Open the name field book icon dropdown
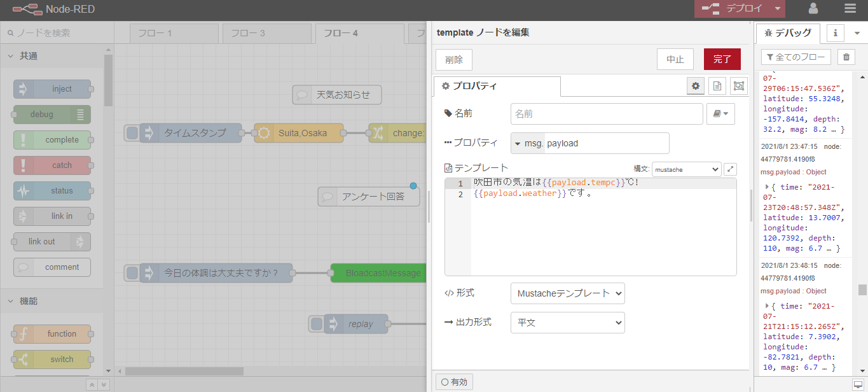 point(720,114)
